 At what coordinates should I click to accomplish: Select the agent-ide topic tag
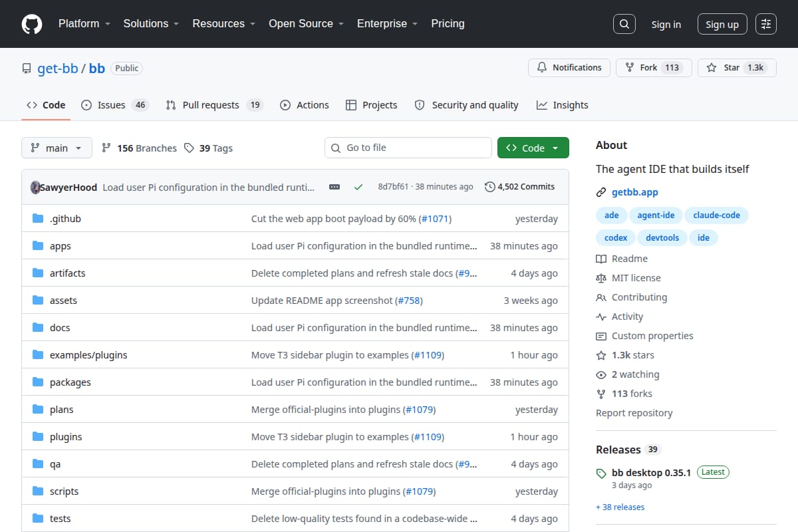click(656, 215)
